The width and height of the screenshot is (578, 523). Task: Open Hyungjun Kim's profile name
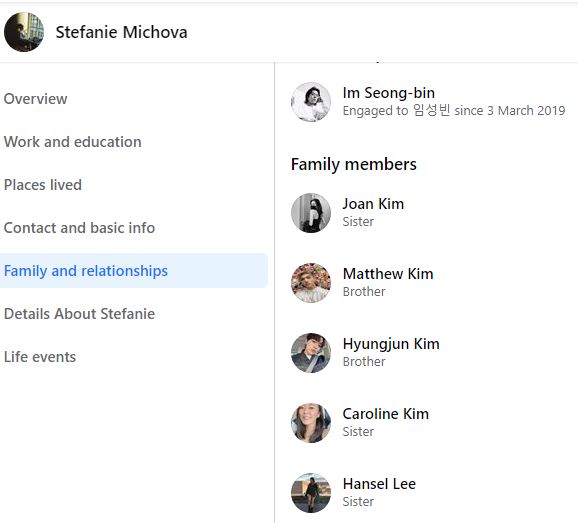[x=391, y=344]
